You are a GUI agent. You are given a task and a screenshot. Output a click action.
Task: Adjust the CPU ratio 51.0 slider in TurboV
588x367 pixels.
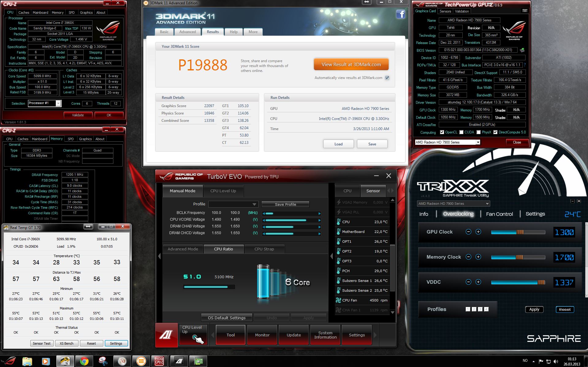[209, 287]
